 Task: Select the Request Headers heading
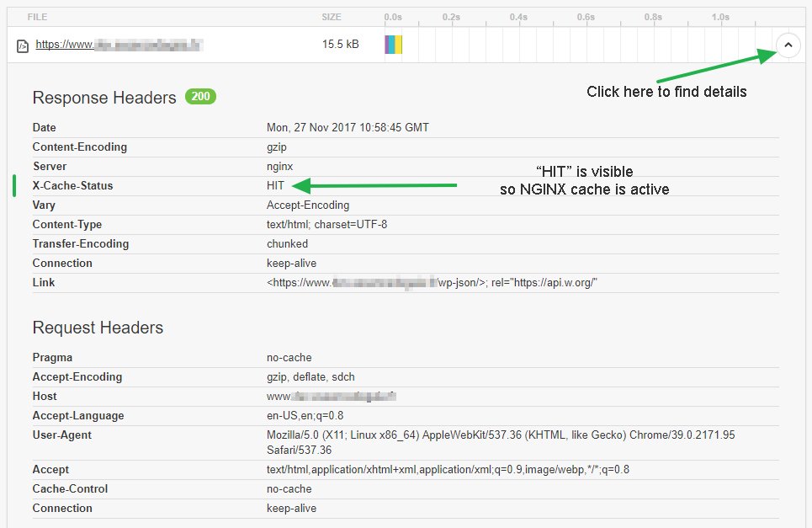click(x=98, y=328)
